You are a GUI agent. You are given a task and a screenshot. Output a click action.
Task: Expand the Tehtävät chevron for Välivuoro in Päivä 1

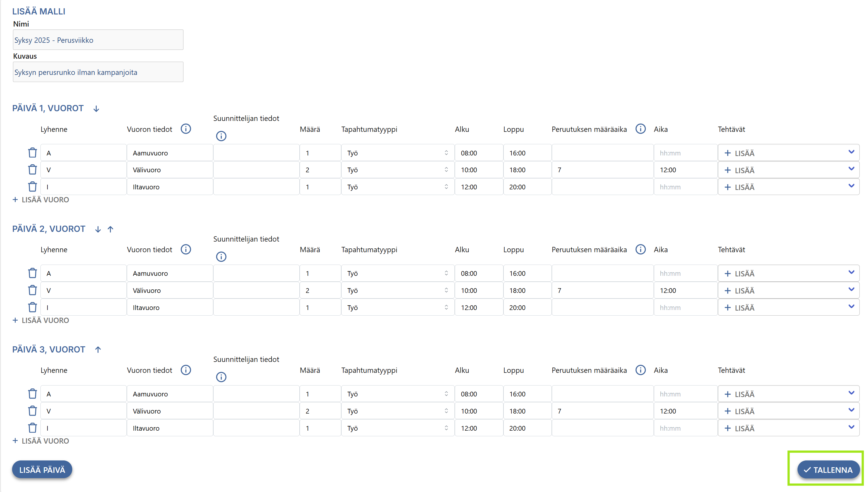(x=852, y=169)
